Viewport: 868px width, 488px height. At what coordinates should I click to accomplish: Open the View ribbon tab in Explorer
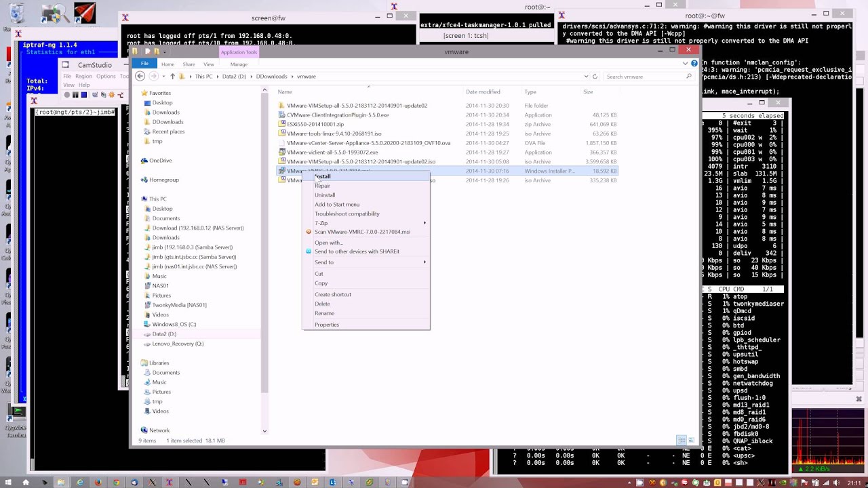pos(209,64)
